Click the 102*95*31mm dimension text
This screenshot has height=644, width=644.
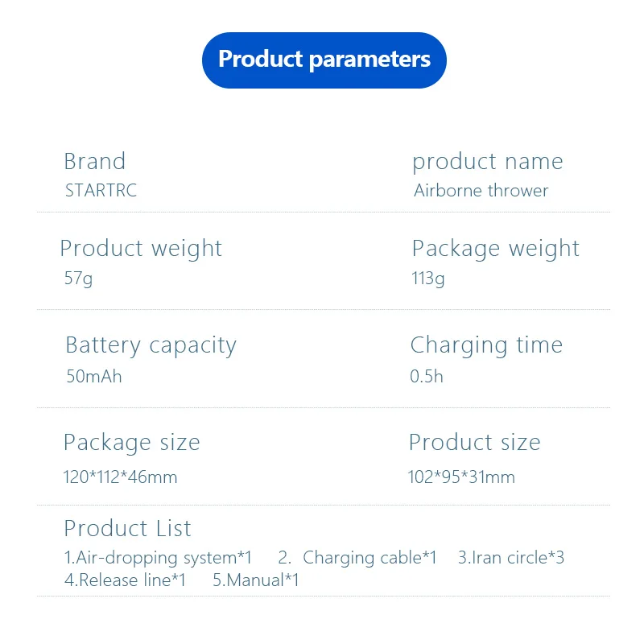[x=461, y=477]
